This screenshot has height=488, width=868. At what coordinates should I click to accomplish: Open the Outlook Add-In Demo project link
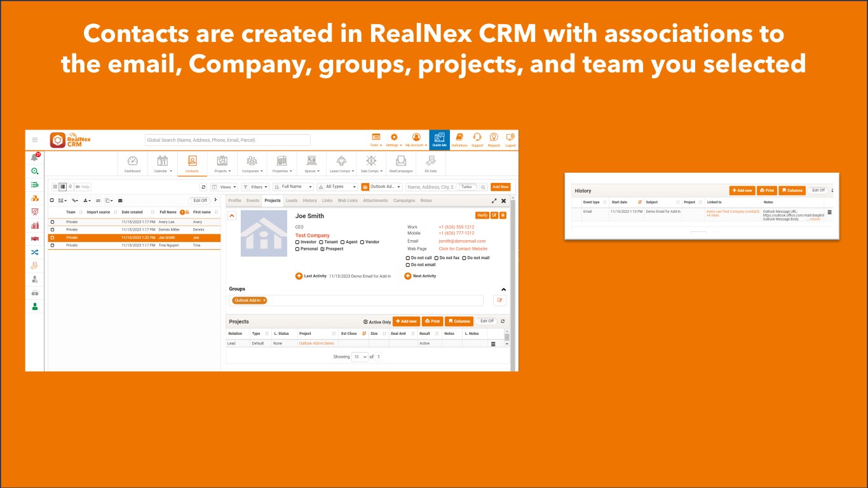click(316, 343)
